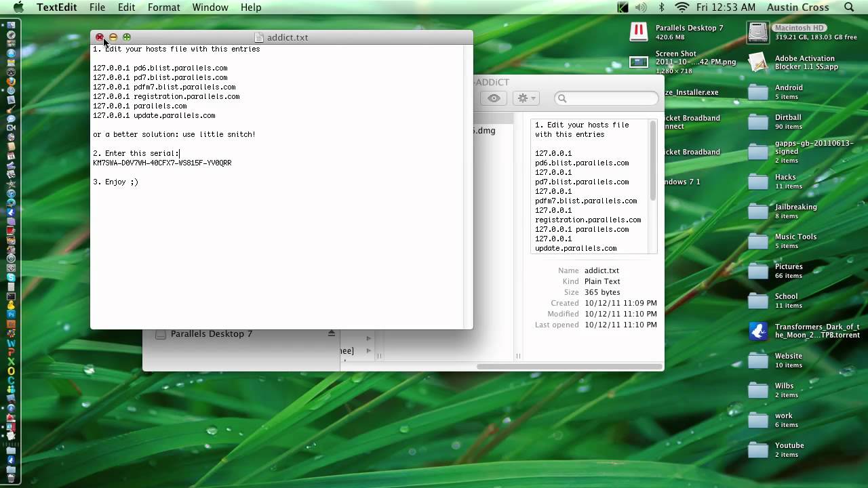Select the Macintosh HD desktop drive icon
This screenshot has height=488, width=868.
pyautogui.click(x=758, y=33)
